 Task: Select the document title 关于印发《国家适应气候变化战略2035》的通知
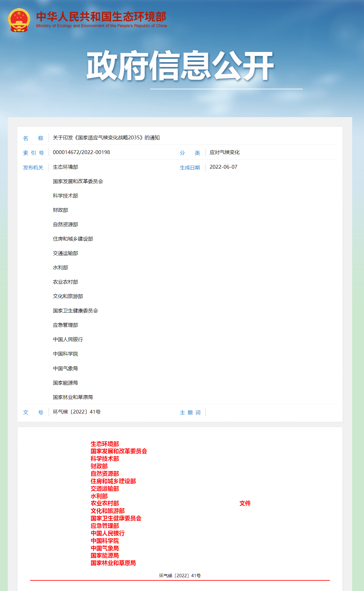click(106, 138)
